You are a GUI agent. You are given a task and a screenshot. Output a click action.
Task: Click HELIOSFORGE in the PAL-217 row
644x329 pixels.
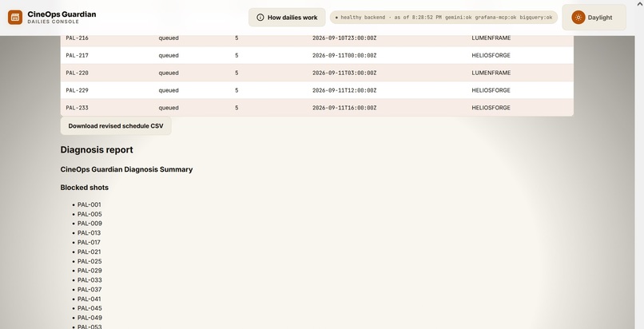(491, 55)
